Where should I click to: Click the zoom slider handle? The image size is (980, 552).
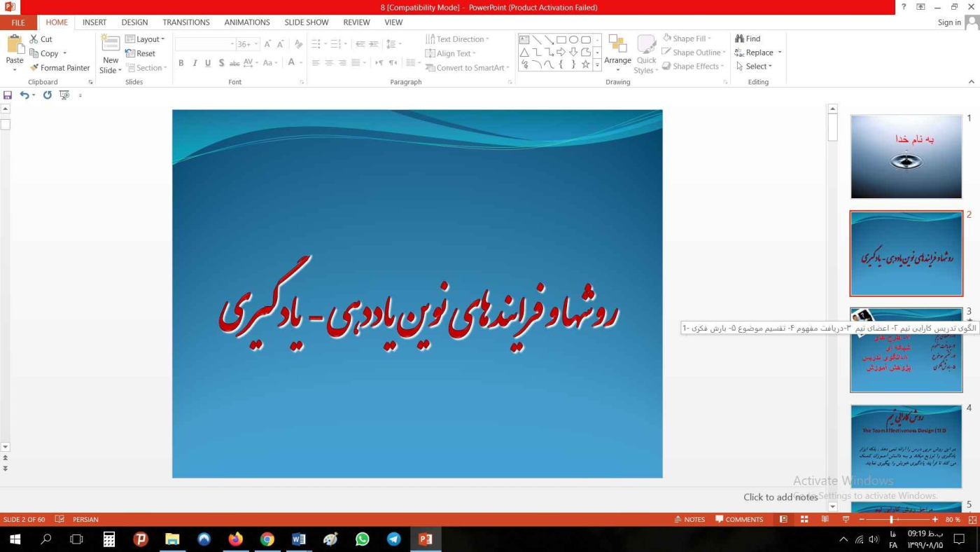pyautogui.click(x=891, y=519)
